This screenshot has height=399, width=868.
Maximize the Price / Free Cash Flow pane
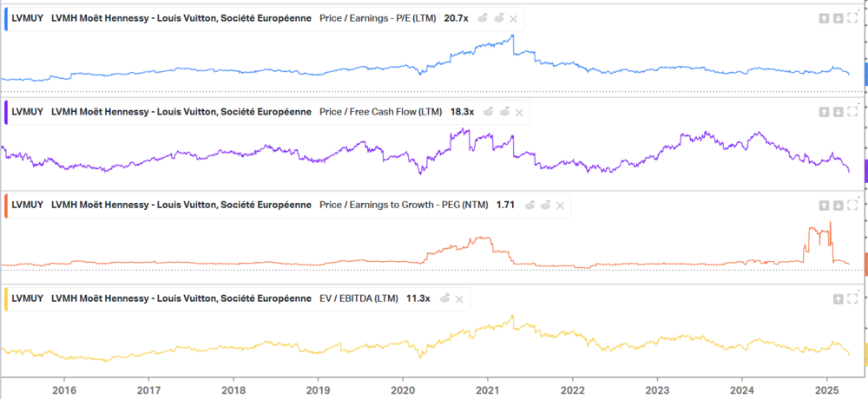pyautogui.click(x=852, y=112)
